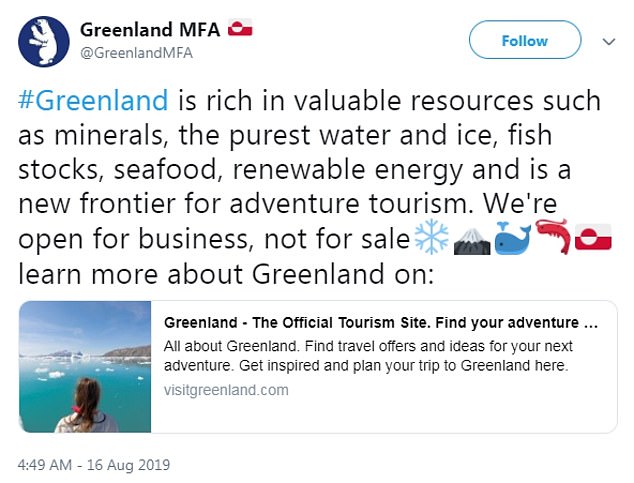This screenshot has width=634, height=483.
Task: Click the snowflake emoji in the tweet
Action: [431, 237]
